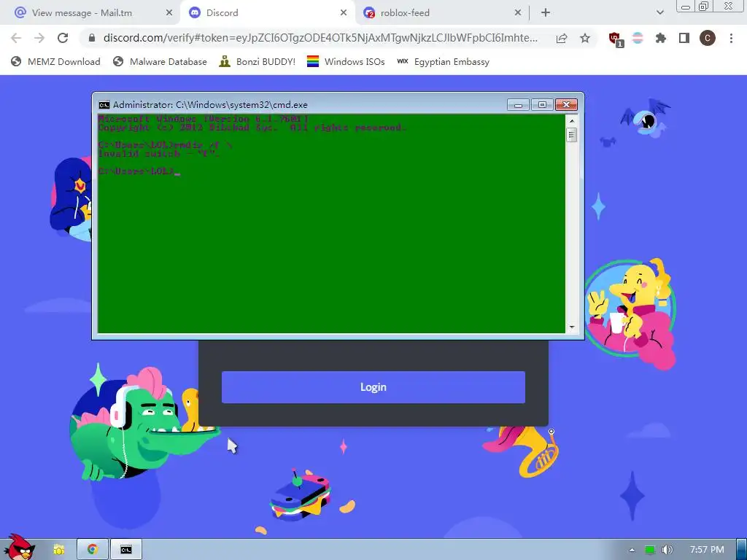Click the green tray icon

tap(650, 550)
